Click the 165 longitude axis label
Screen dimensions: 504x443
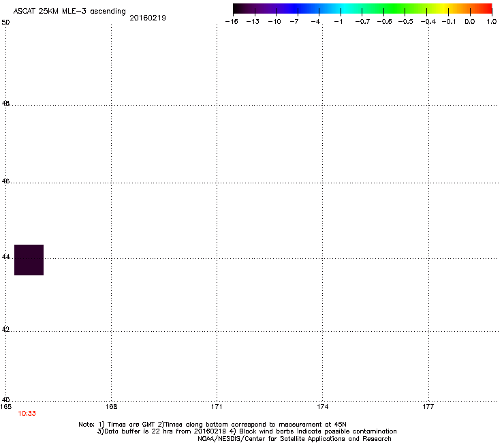click(x=5, y=407)
